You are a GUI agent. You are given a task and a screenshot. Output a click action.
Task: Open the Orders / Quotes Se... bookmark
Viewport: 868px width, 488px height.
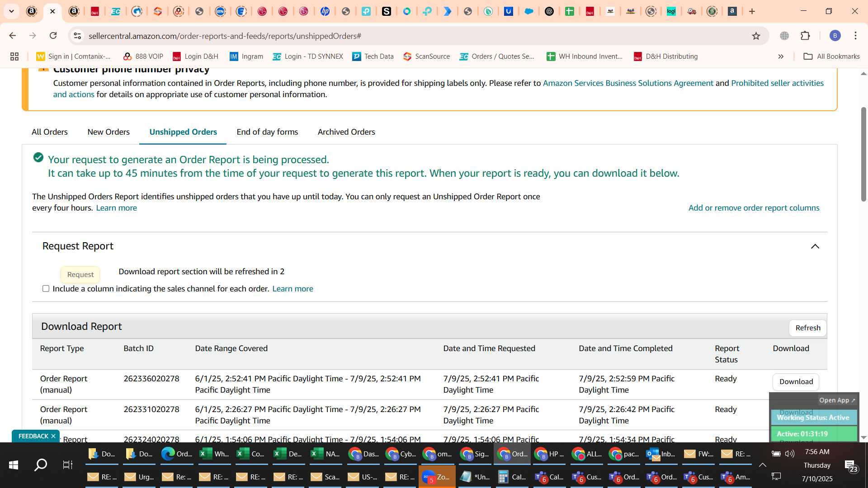[497, 56]
